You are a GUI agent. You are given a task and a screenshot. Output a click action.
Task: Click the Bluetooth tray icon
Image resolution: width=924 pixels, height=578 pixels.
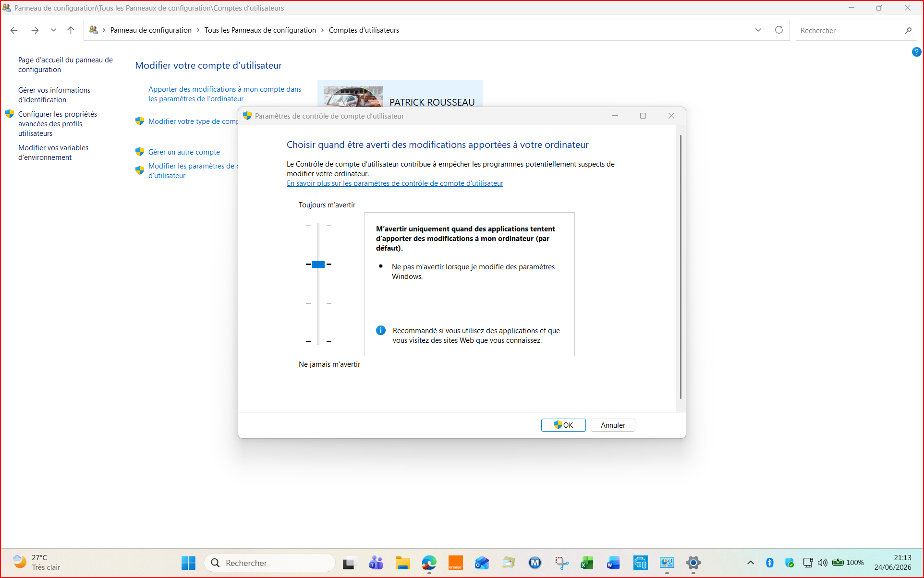[770, 563]
